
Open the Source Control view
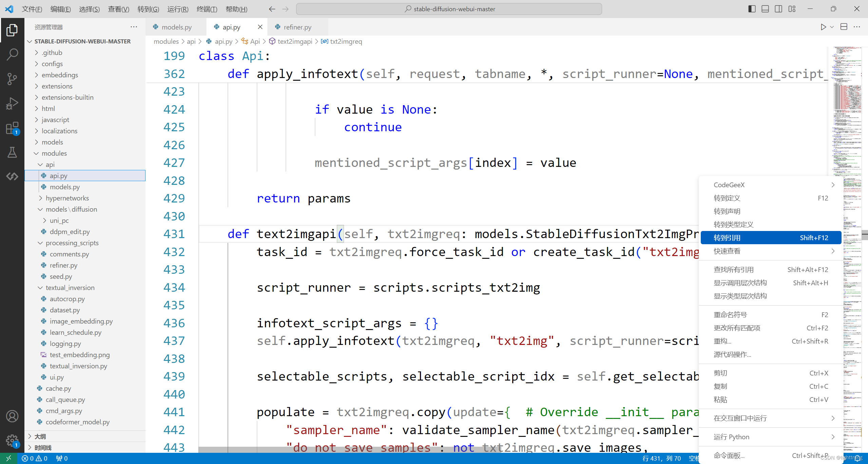pyautogui.click(x=12, y=79)
